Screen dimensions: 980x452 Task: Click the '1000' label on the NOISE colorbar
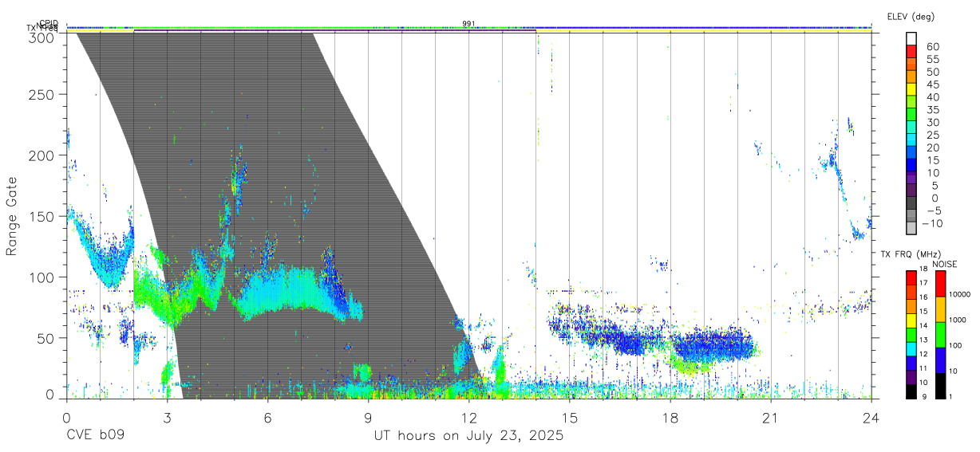(x=958, y=320)
